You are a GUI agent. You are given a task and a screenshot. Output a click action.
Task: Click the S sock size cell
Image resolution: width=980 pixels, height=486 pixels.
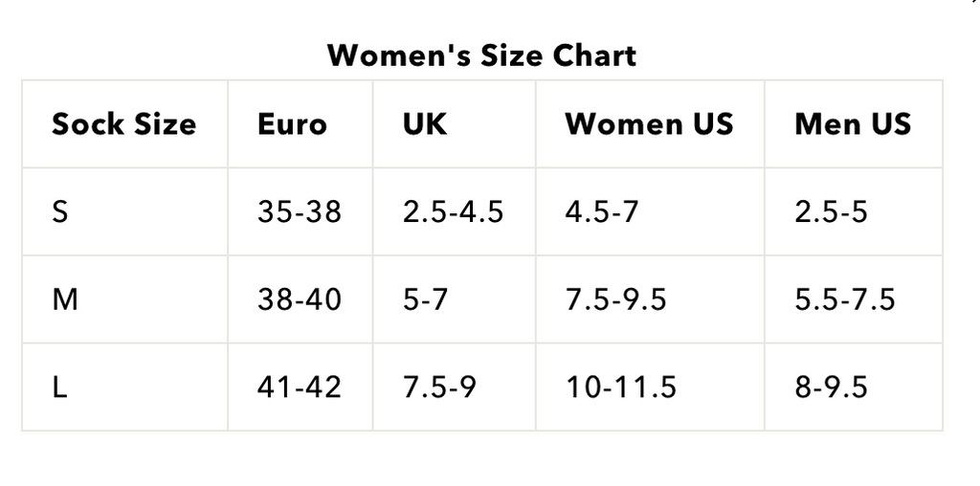pyautogui.click(x=60, y=211)
